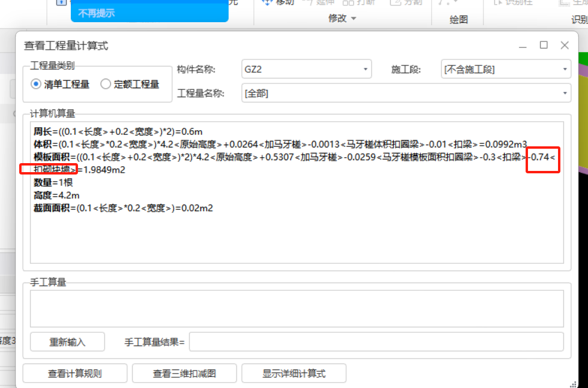Grab the dialog's bottom-right resize grip
The height and width of the screenshot is (388, 588).
[x=572, y=384]
